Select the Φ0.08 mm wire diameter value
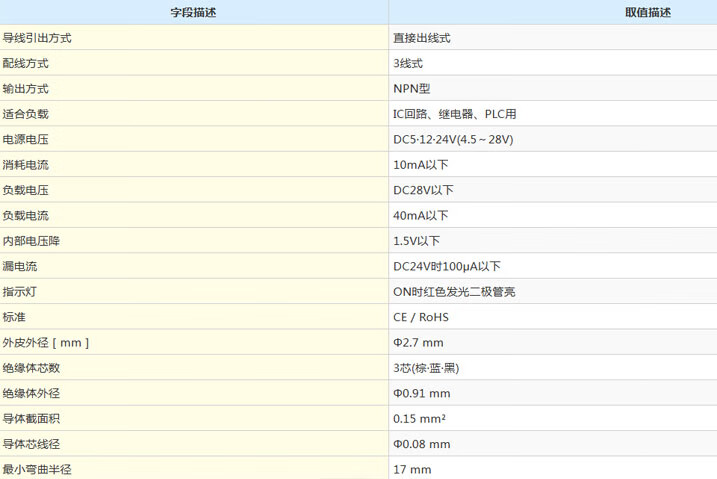The width and height of the screenshot is (717, 479). click(422, 444)
